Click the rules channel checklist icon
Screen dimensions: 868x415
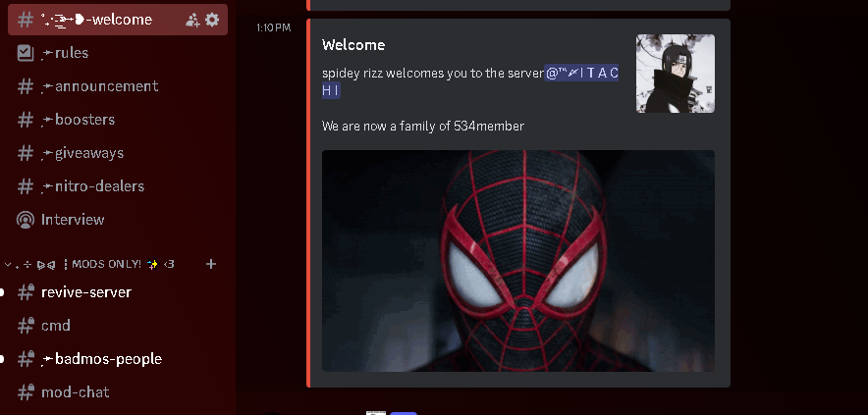point(26,53)
